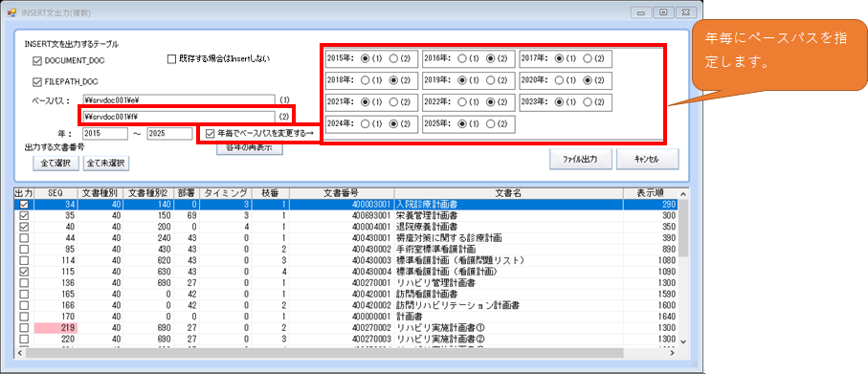Select option (1) for 2022年
The width and height of the screenshot is (868, 374).
[461, 102]
